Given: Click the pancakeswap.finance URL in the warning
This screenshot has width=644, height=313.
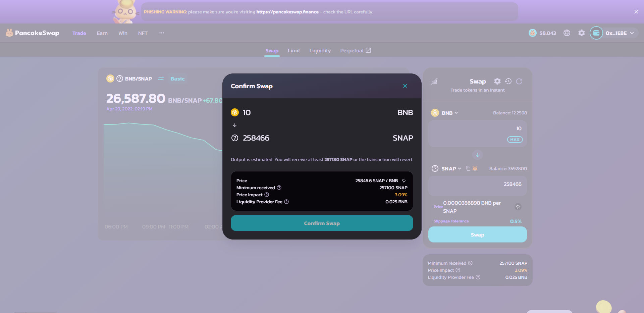Looking at the screenshot, I should pos(287,12).
